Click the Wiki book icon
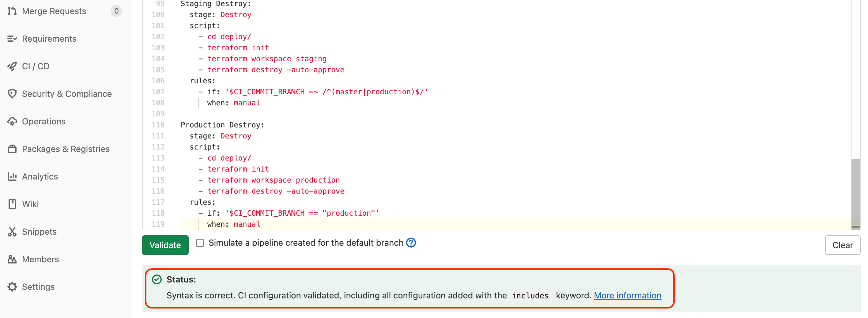868x318 pixels. [x=12, y=204]
